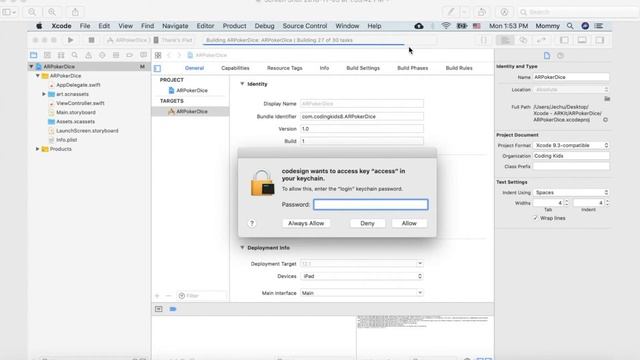
Task: Expand the Products folder
Action: (x=38, y=149)
